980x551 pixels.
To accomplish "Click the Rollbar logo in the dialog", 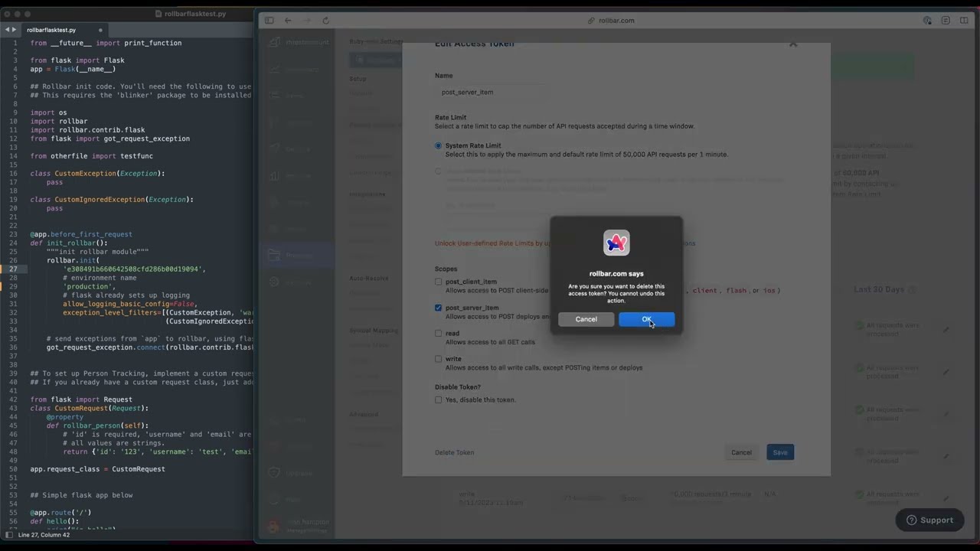I will click(616, 243).
